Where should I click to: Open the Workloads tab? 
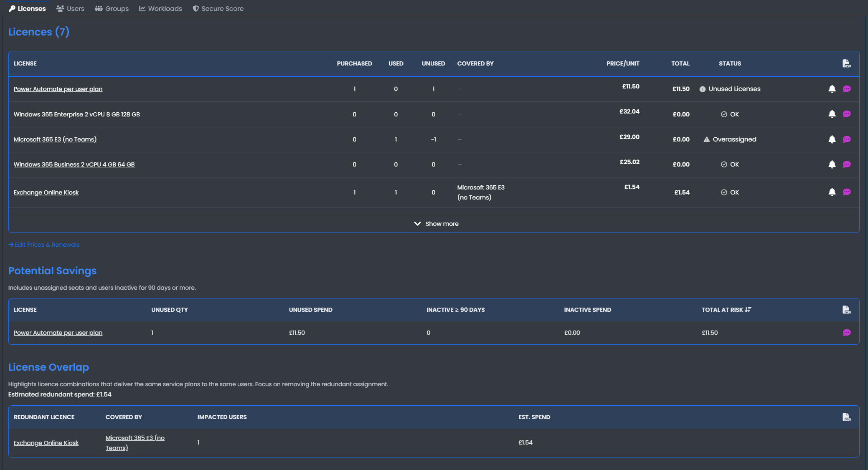160,8
